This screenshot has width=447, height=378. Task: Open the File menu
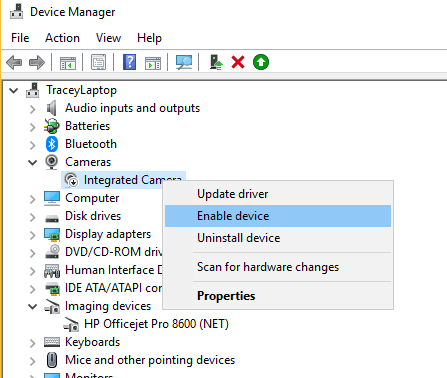[20, 38]
